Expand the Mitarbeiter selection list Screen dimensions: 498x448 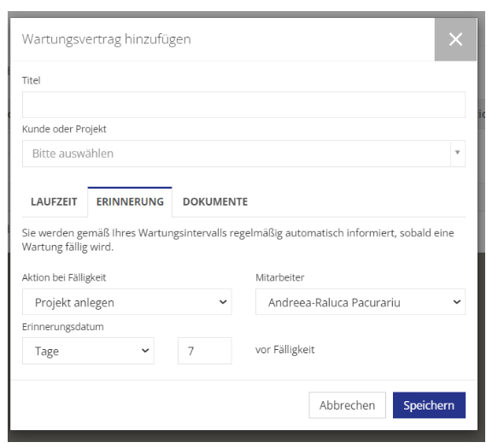click(x=360, y=302)
